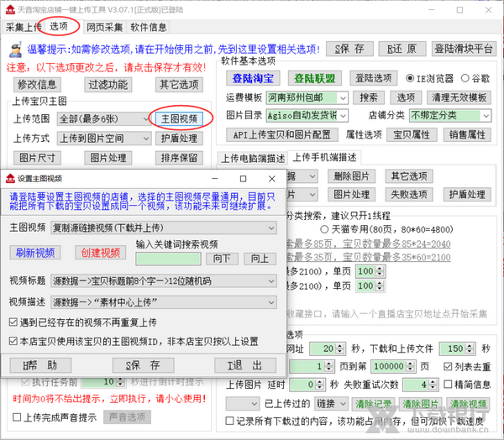Click stepper arrows of 下载和上传文件 150 seconds

pos(470,348)
